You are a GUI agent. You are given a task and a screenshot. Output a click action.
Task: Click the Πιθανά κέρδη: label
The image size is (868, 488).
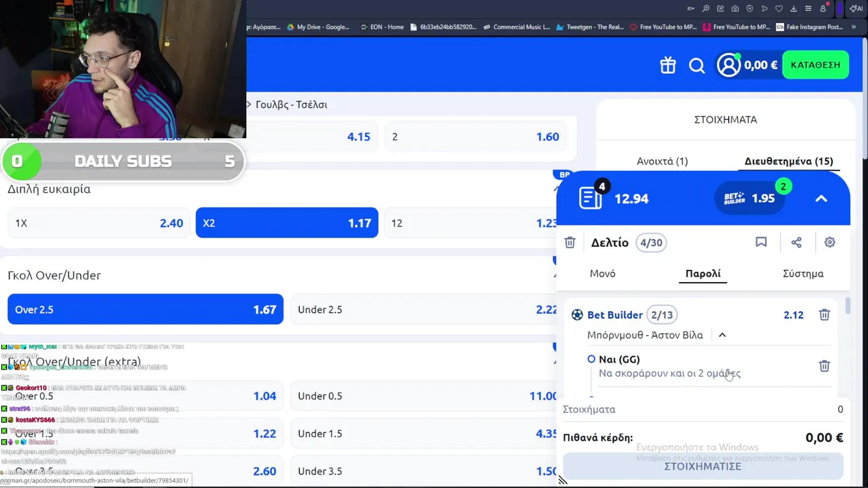[597, 438]
